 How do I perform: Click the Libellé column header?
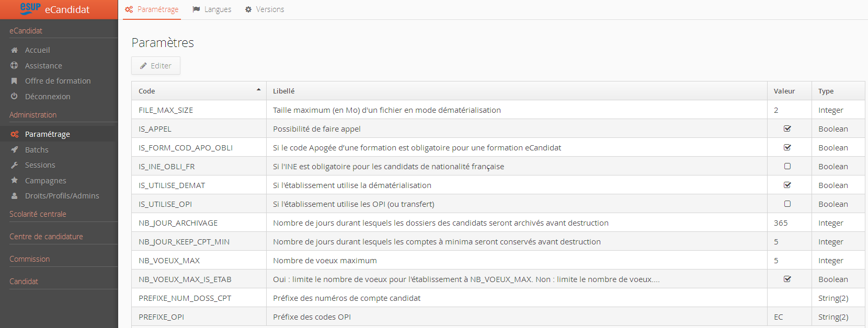[284, 91]
